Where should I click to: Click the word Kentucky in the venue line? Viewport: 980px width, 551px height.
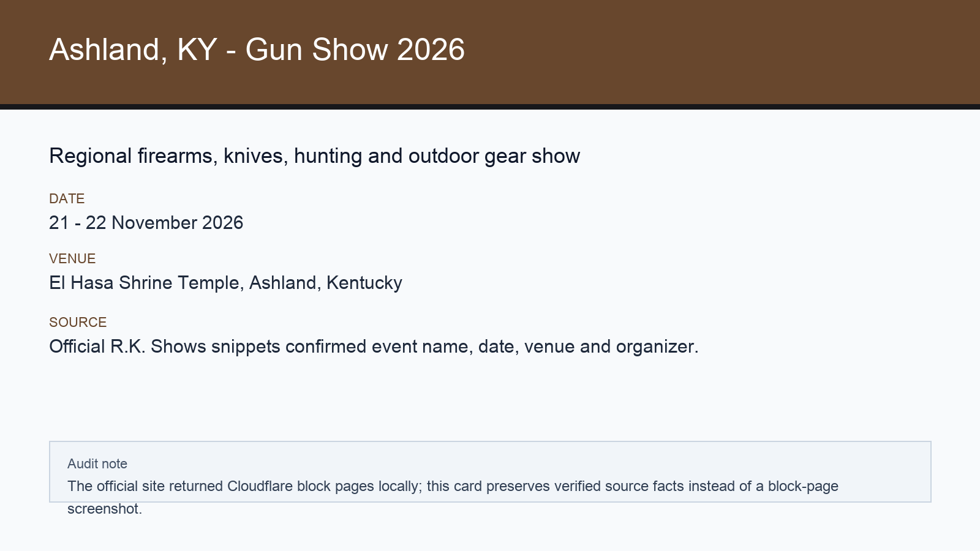pos(364,283)
